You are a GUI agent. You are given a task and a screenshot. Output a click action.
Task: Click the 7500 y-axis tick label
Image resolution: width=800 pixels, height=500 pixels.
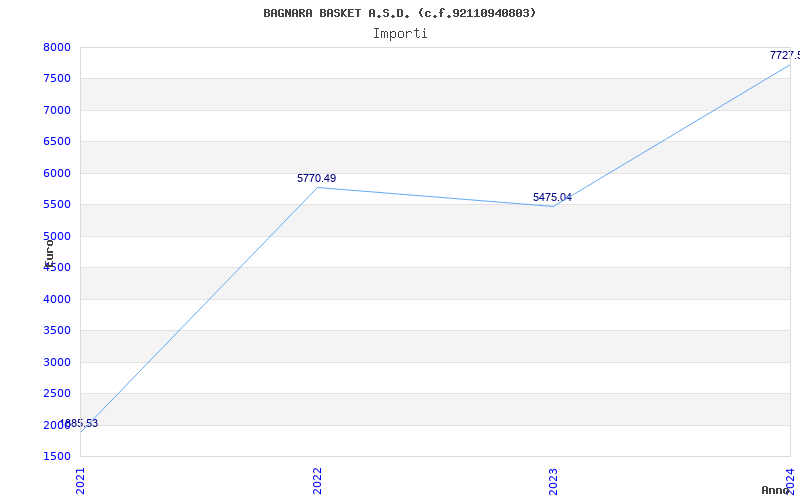(57, 79)
